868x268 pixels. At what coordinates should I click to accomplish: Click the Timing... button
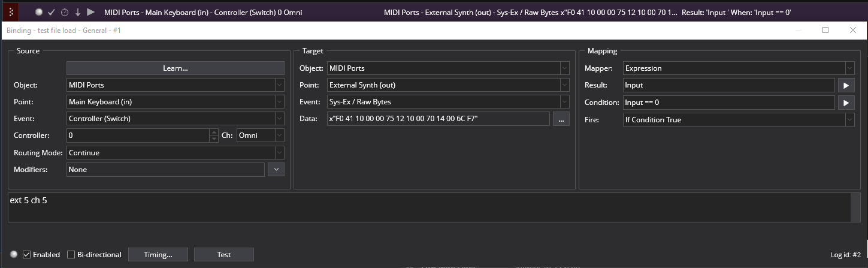158,255
